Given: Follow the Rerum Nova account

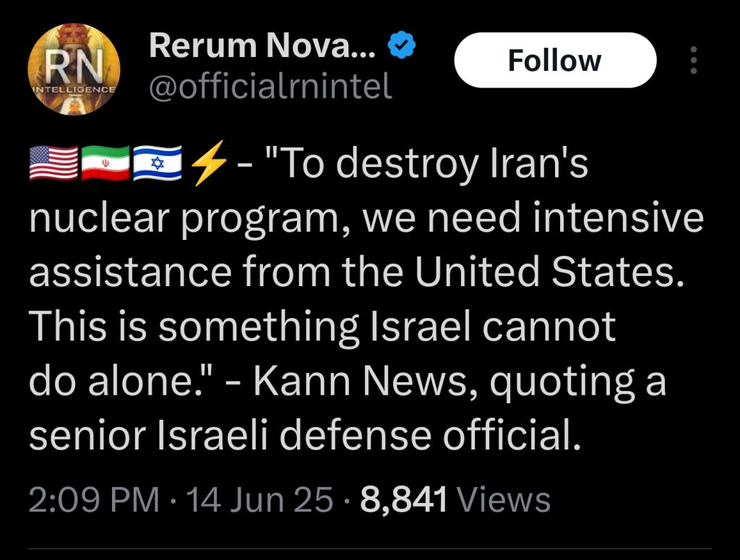Looking at the screenshot, I should [555, 60].
